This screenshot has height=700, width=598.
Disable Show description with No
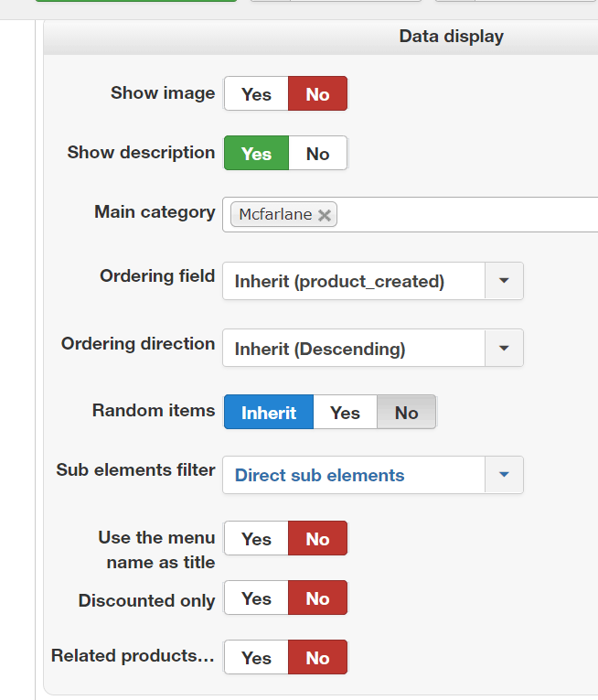(317, 154)
